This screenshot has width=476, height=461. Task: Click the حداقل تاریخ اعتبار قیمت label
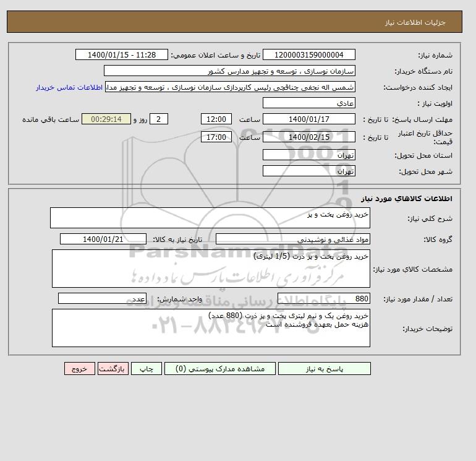(x=425, y=137)
